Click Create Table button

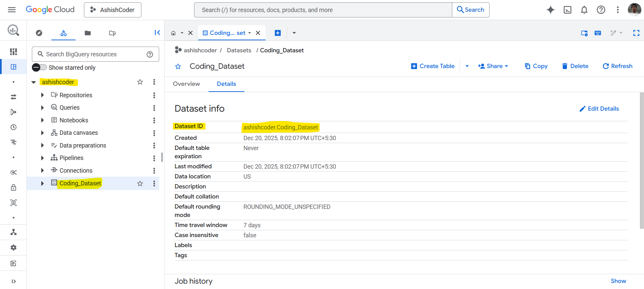(433, 66)
